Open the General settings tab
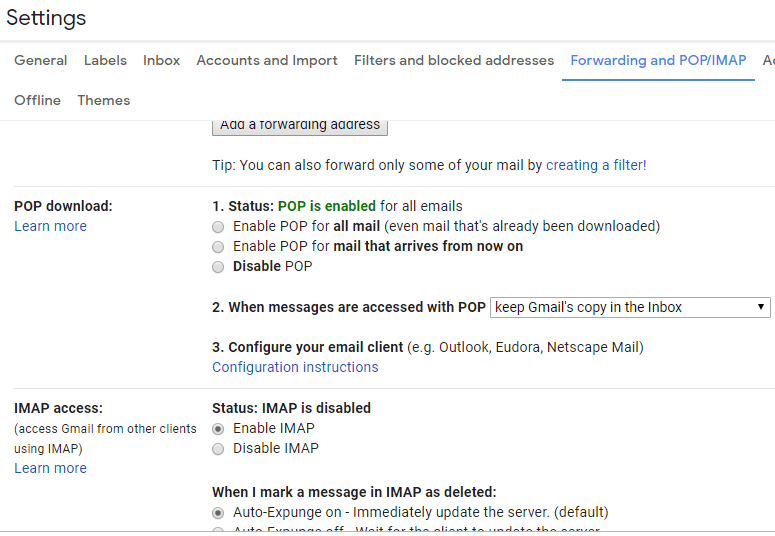 41,61
